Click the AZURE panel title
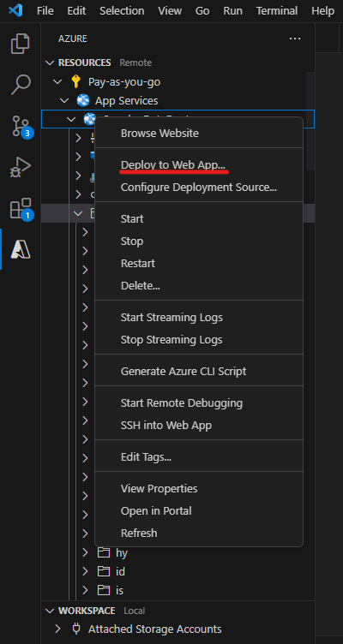Viewport: 343px width, 644px height. click(73, 39)
